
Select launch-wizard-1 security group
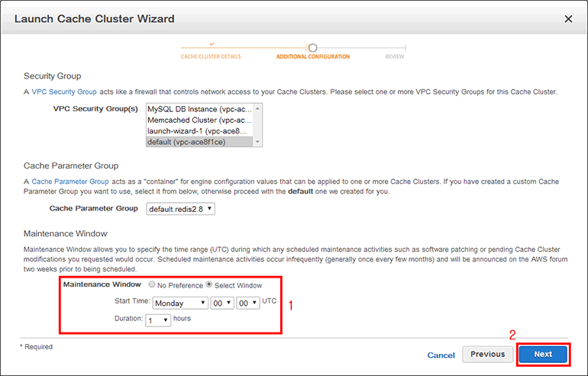coord(199,130)
